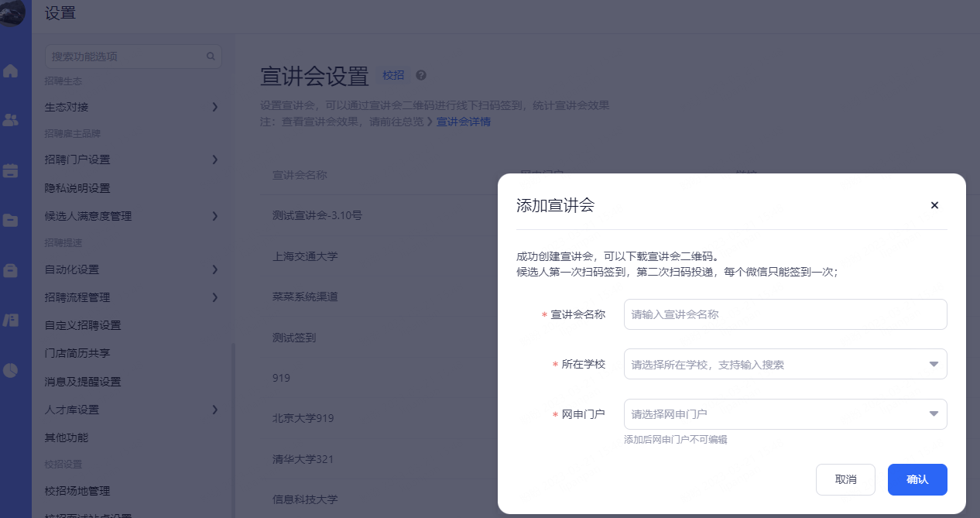Open the 网申门户 dropdown
The height and width of the screenshot is (518, 980).
[x=785, y=414]
